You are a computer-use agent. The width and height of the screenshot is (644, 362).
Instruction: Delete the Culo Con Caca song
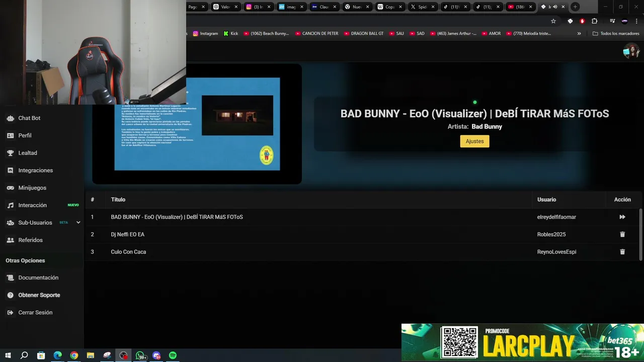pyautogui.click(x=622, y=252)
